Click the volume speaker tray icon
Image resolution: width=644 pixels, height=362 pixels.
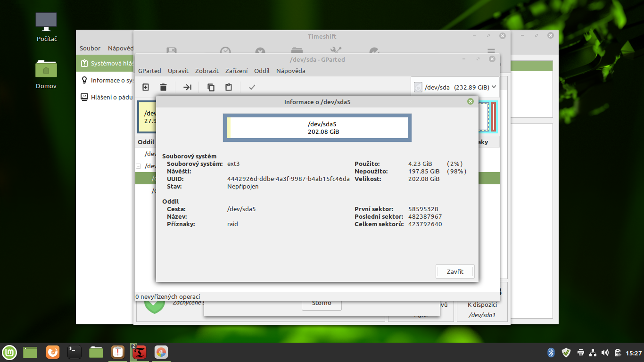(x=605, y=353)
